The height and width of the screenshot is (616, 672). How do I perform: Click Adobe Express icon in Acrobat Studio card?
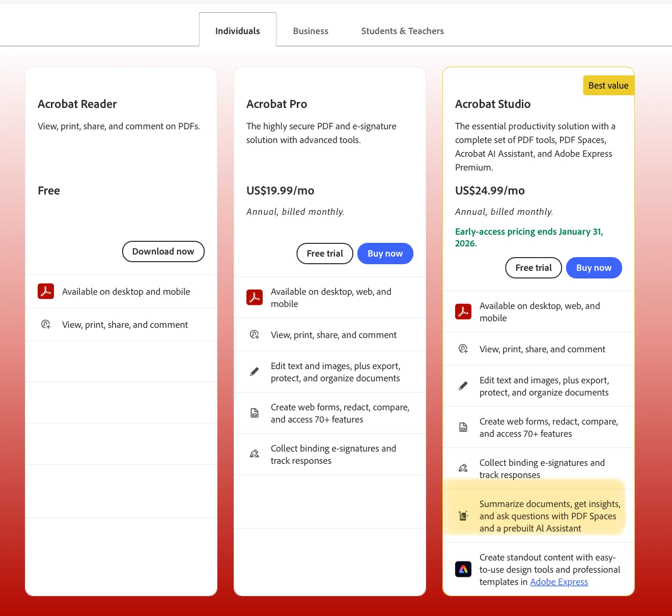463,569
